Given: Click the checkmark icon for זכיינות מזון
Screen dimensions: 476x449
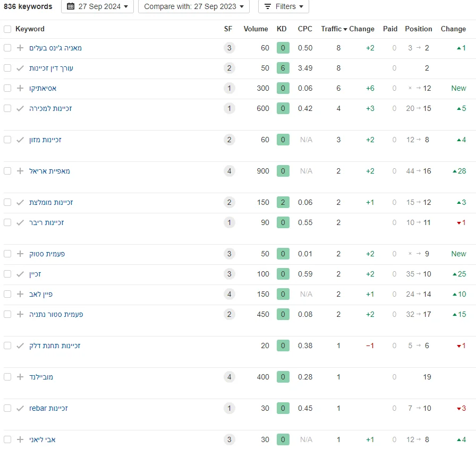Looking at the screenshot, I should [x=20, y=140].
